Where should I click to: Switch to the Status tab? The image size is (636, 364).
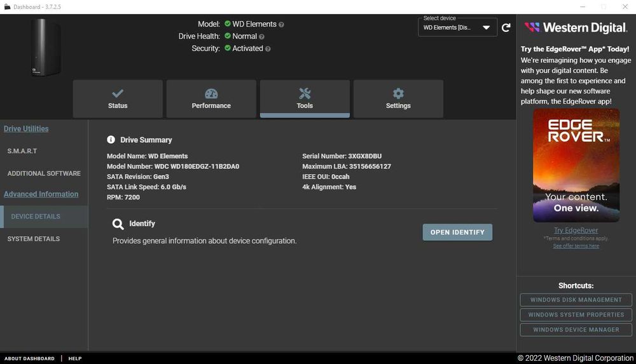[118, 99]
